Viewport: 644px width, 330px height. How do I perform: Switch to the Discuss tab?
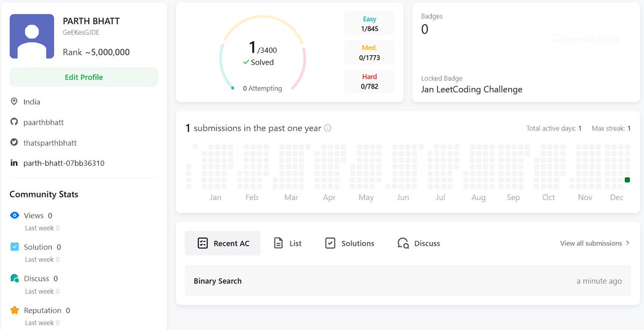419,243
